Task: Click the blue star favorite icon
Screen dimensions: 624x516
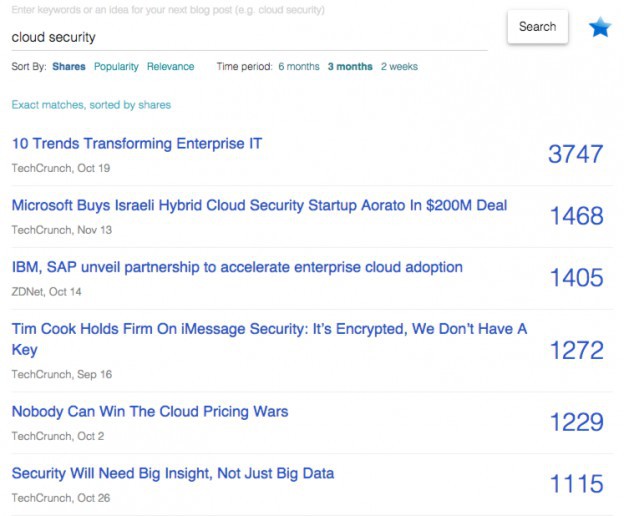Action: (x=600, y=27)
